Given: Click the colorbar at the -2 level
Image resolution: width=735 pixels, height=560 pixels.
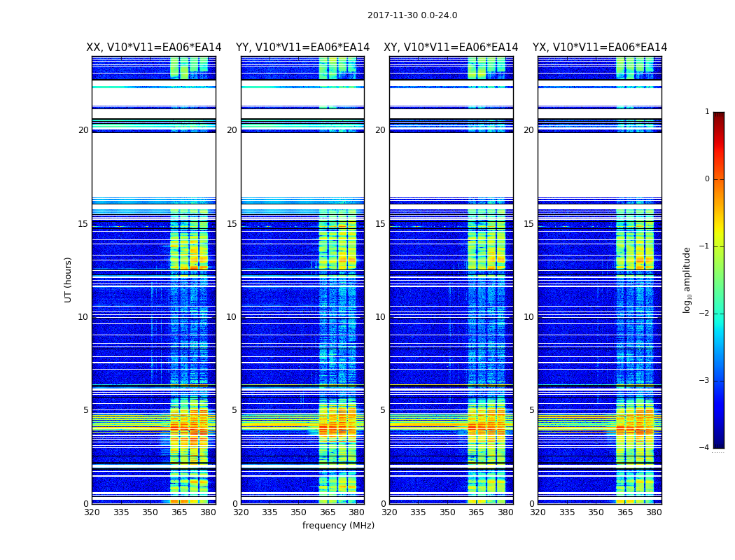Looking at the screenshot, I should tap(719, 314).
